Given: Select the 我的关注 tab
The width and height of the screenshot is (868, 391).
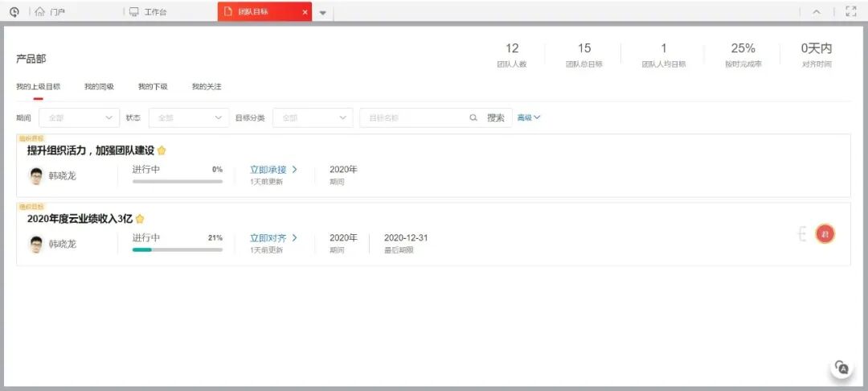Looking at the screenshot, I should (207, 87).
